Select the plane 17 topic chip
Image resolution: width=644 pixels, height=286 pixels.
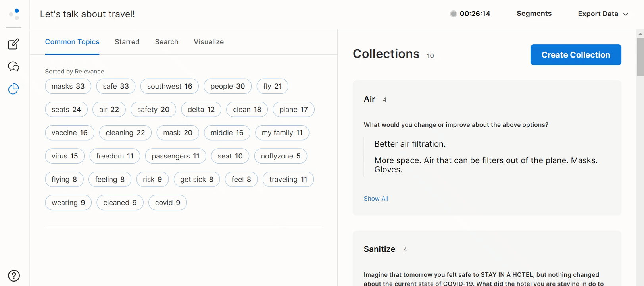[294, 110]
